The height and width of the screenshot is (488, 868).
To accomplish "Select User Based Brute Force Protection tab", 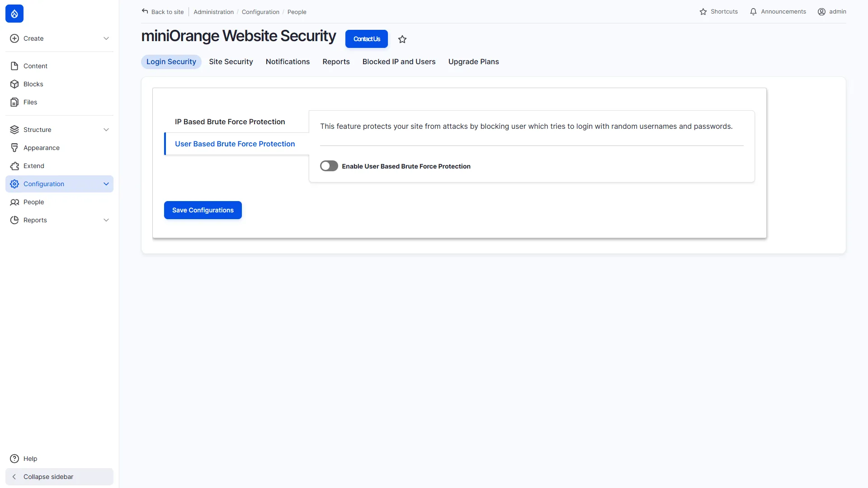I will [236, 144].
